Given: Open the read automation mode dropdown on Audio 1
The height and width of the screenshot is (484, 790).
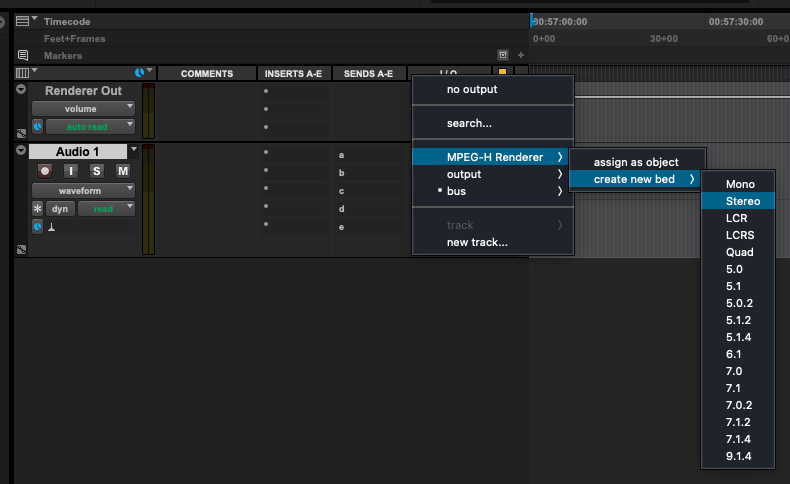Looking at the screenshot, I should point(106,209).
